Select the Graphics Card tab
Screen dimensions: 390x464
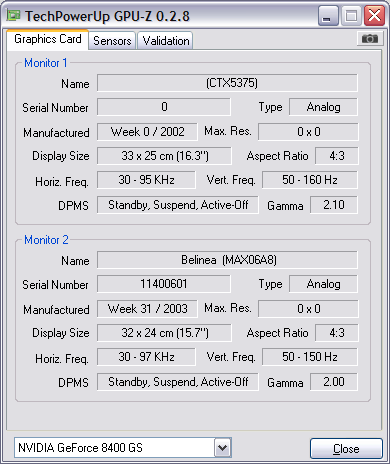(x=48, y=39)
